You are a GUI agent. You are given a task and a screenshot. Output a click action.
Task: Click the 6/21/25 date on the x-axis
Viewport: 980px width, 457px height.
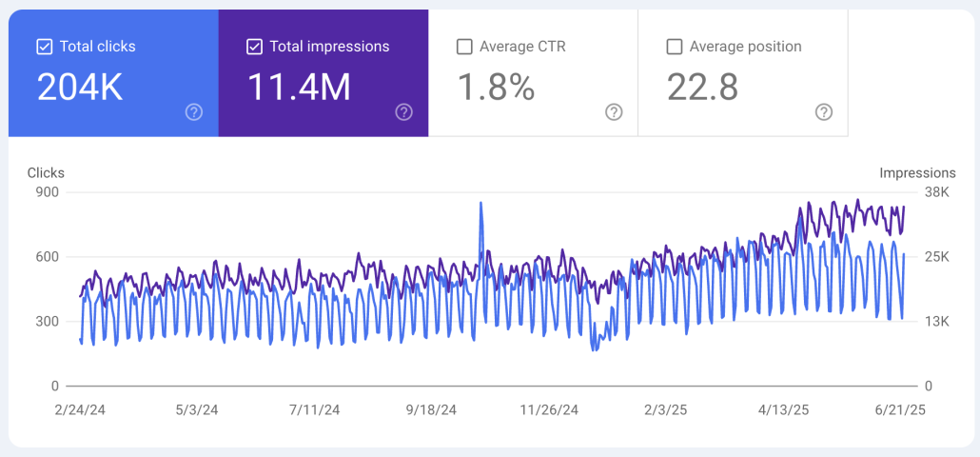point(898,410)
